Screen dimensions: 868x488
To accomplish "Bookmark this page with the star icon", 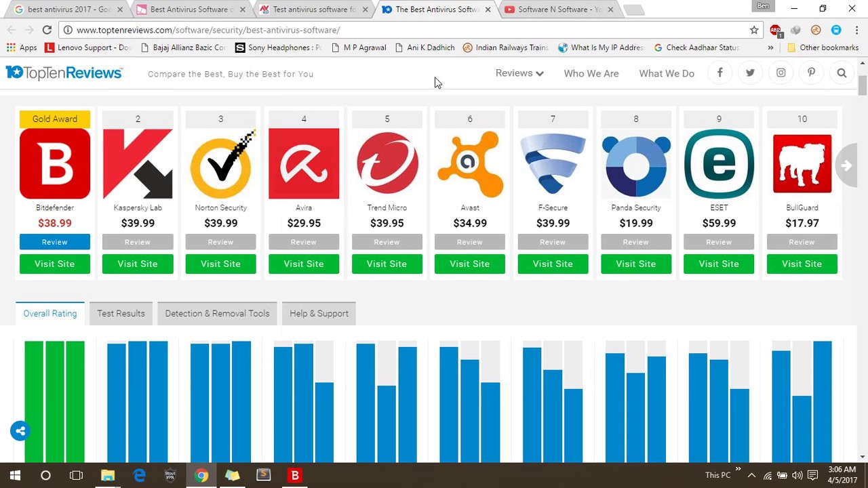I will pos(754,30).
